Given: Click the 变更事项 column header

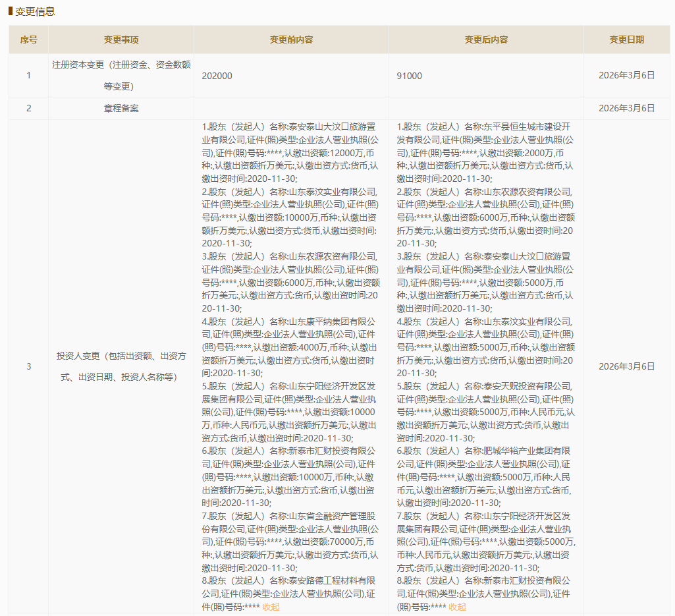Looking at the screenshot, I should (x=121, y=40).
